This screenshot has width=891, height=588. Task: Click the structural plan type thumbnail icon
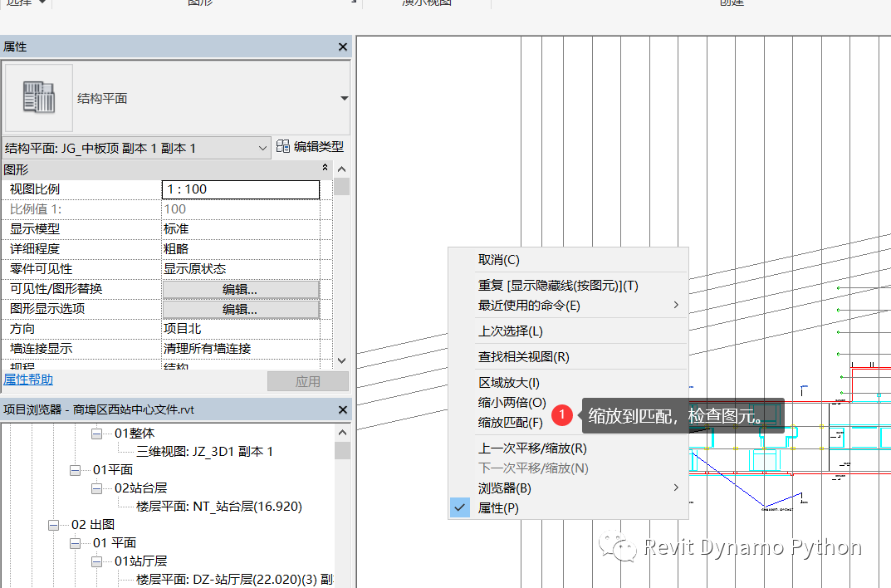point(39,98)
